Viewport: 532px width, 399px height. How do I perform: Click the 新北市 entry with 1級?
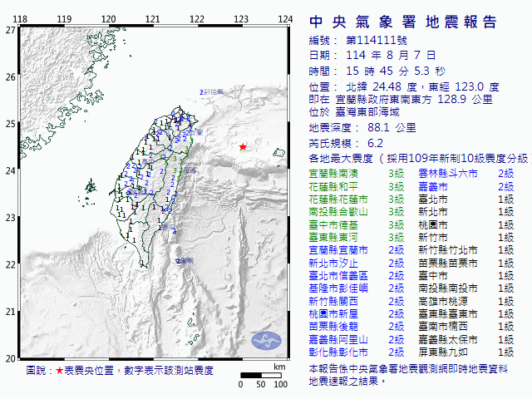[433, 212]
